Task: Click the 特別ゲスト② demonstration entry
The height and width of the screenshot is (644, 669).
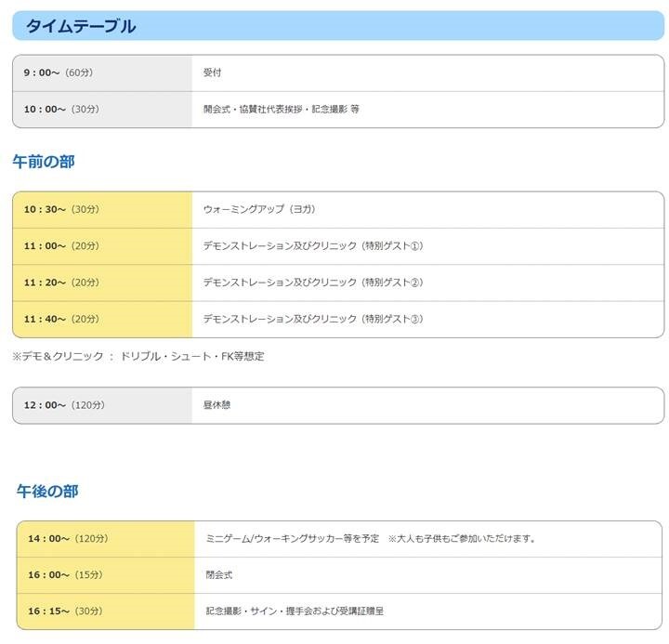Action: pos(313,283)
